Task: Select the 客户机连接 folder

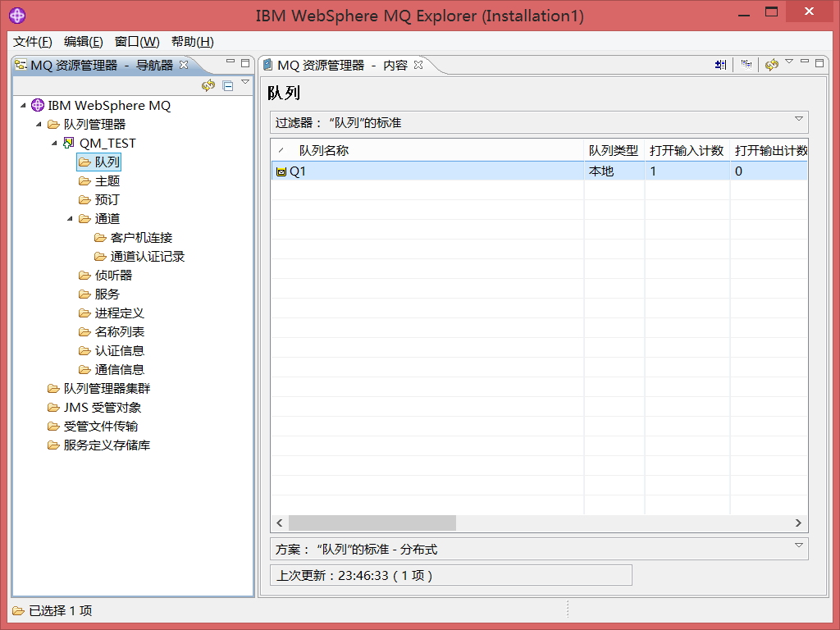Action: click(x=134, y=237)
